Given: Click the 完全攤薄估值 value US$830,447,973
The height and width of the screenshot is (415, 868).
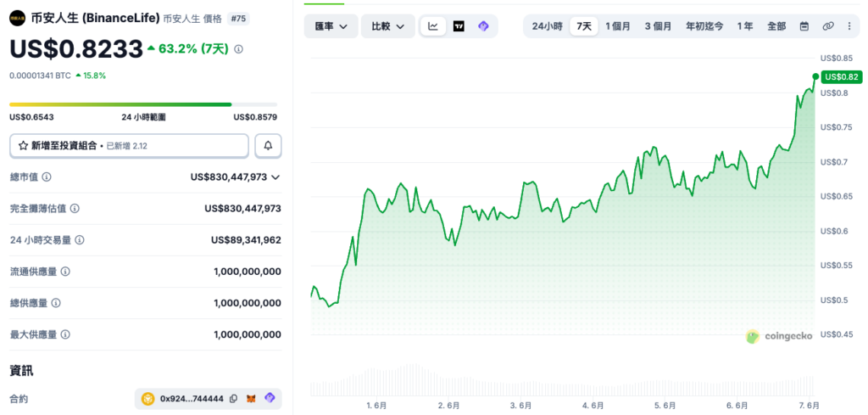Looking at the screenshot, I should coord(242,209).
